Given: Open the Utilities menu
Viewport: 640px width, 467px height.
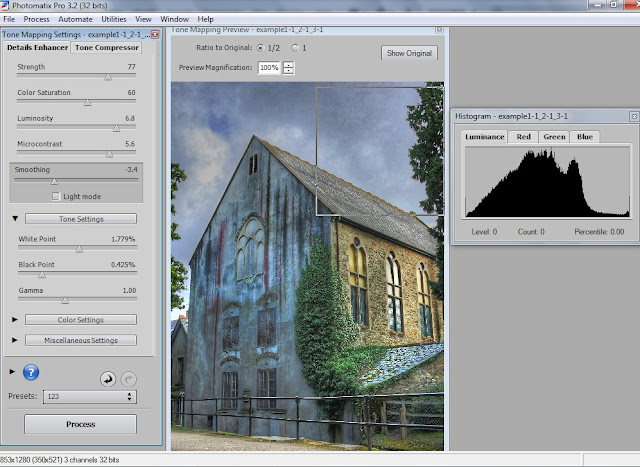Looking at the screenshot, I should pos(114,19).
